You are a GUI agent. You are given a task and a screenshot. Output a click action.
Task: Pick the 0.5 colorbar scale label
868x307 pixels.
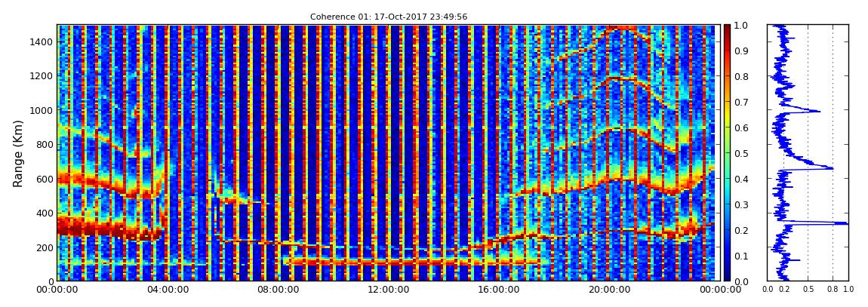pyautogui.click(x=741, y=153)
